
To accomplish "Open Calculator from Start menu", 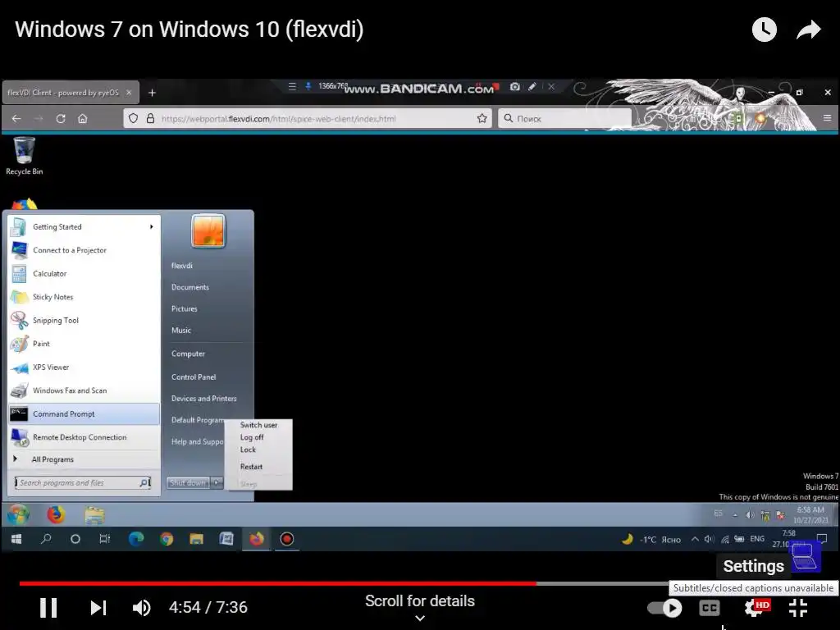I will tap(84, 274).
